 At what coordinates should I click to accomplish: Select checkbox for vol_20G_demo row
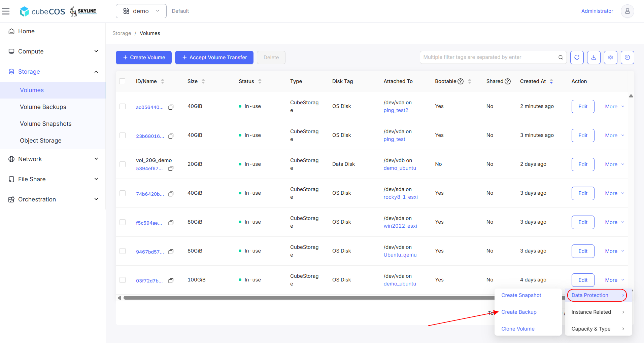tap(123, 164)
